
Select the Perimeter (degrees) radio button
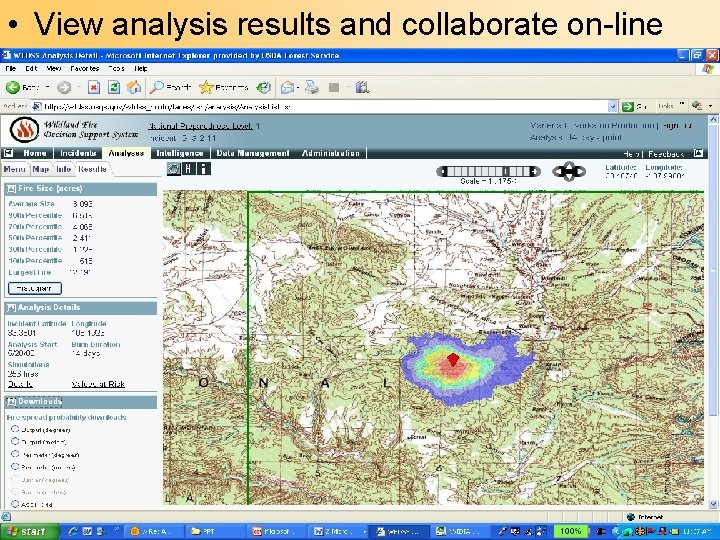(x=15, y=454)
